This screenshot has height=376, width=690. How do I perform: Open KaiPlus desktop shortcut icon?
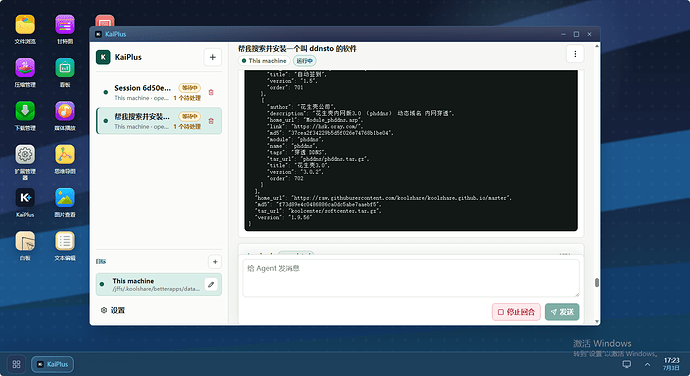click(25, 203)
